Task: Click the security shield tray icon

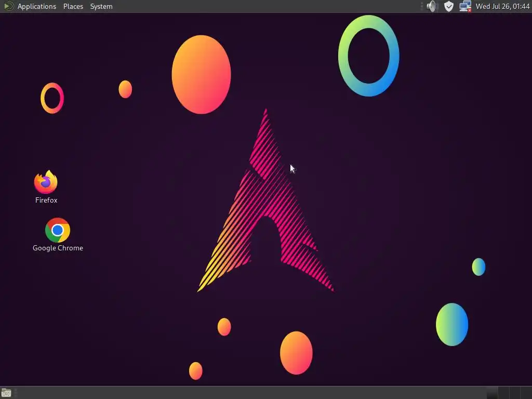Action: coord(448,6)
